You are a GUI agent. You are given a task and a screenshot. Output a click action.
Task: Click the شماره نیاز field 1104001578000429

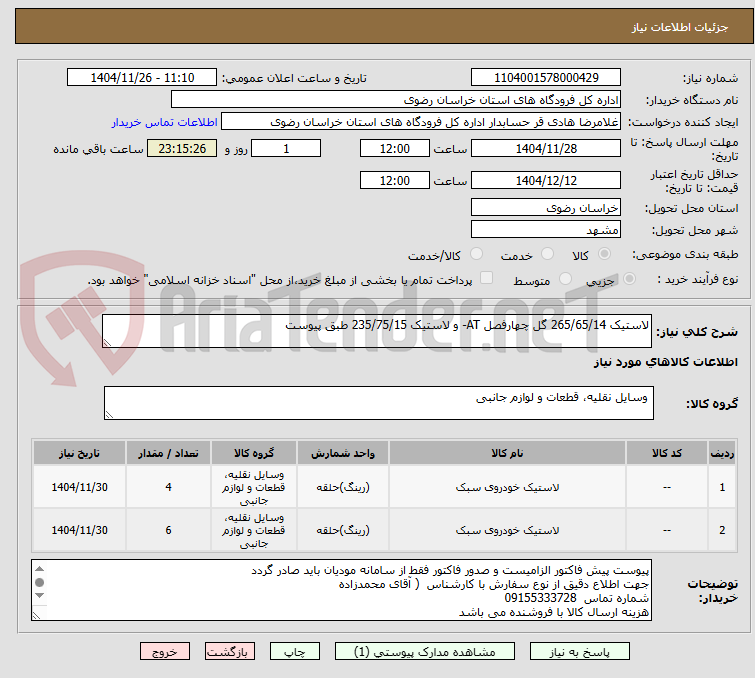tap(546, 78)
